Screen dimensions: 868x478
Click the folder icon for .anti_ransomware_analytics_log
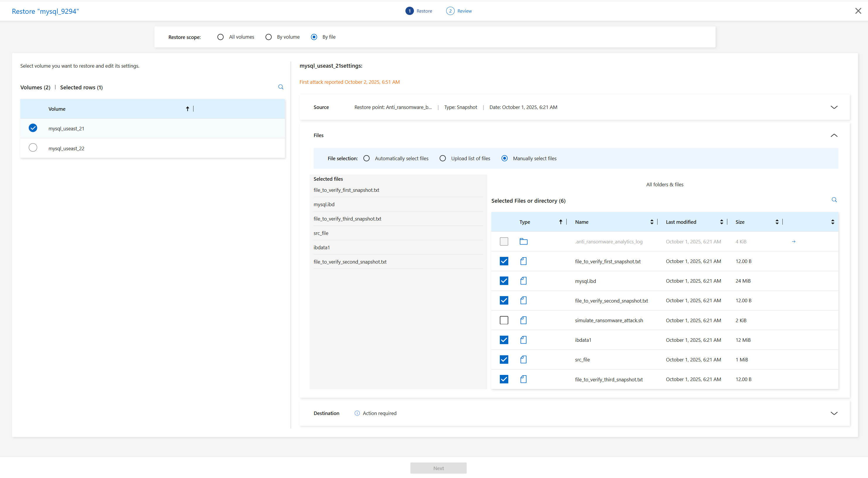click(523, 242)
